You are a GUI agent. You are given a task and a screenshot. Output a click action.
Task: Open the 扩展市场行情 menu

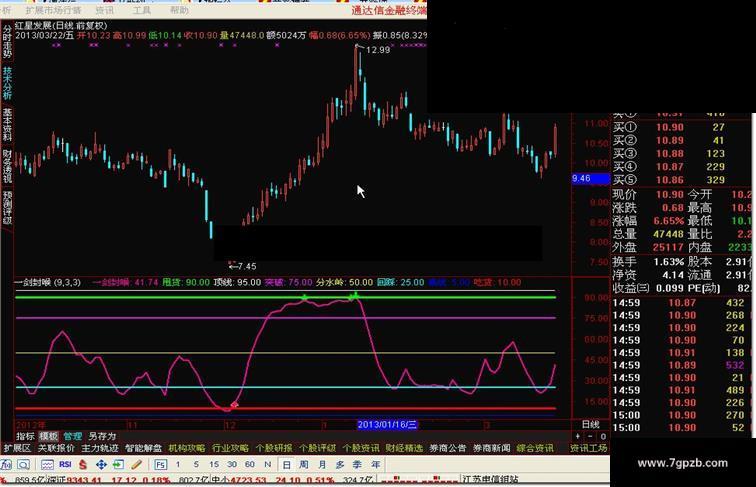point(54,10)
